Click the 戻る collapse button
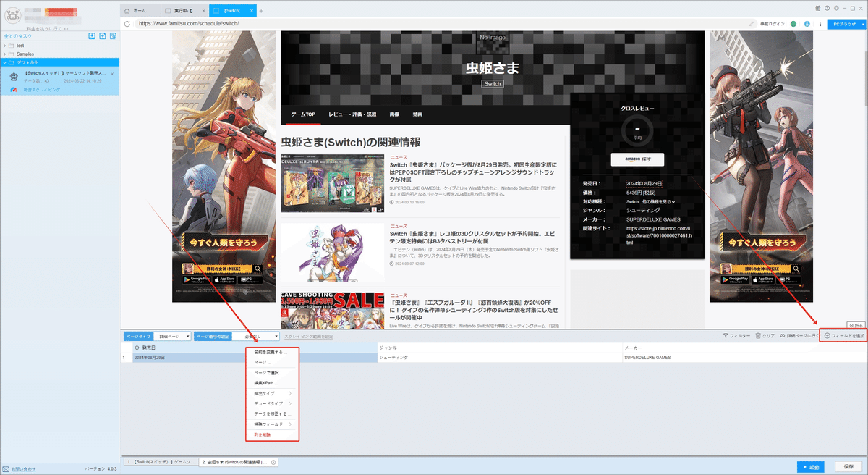This screenshot has height=475, width=868. 855,325
